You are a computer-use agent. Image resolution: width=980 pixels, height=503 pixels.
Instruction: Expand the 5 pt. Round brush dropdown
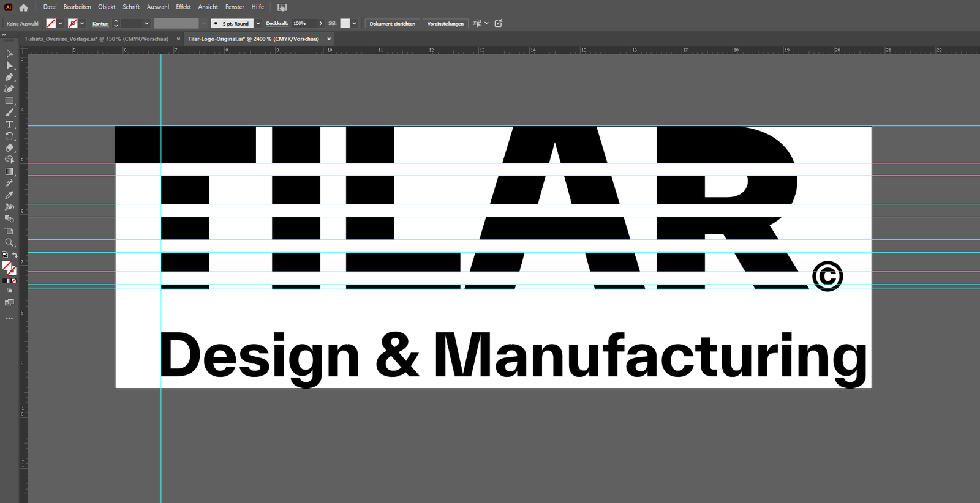(258, 23)
